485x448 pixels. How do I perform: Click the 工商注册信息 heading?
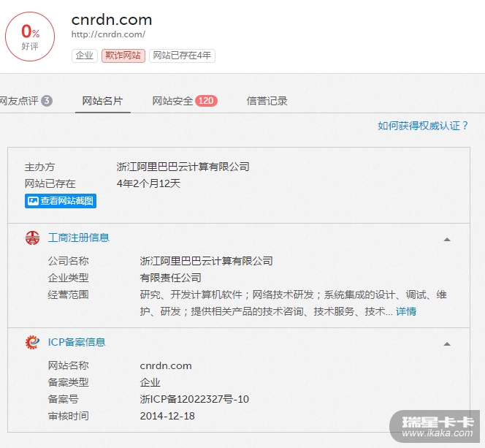coord(79,238)
